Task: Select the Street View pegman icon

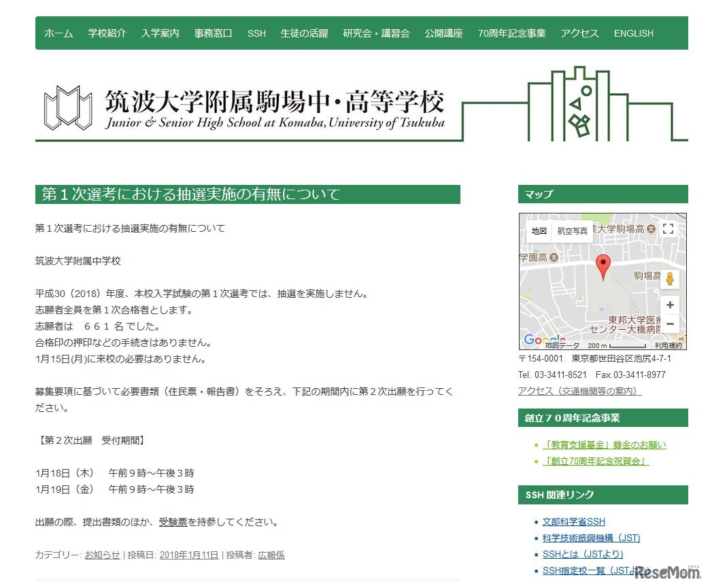Action: (x=670, y=279)
